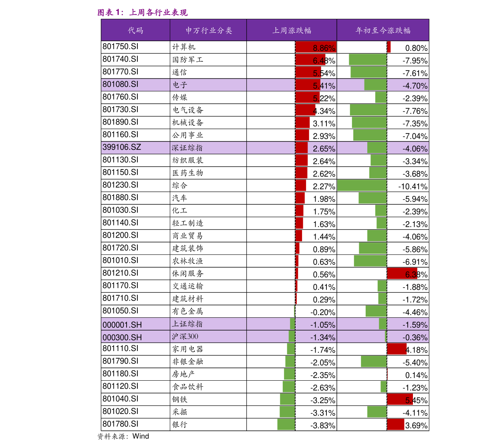477x448 pixels.
Task: Click the 图表1 上周各行业表现 title
Action: 142,13
